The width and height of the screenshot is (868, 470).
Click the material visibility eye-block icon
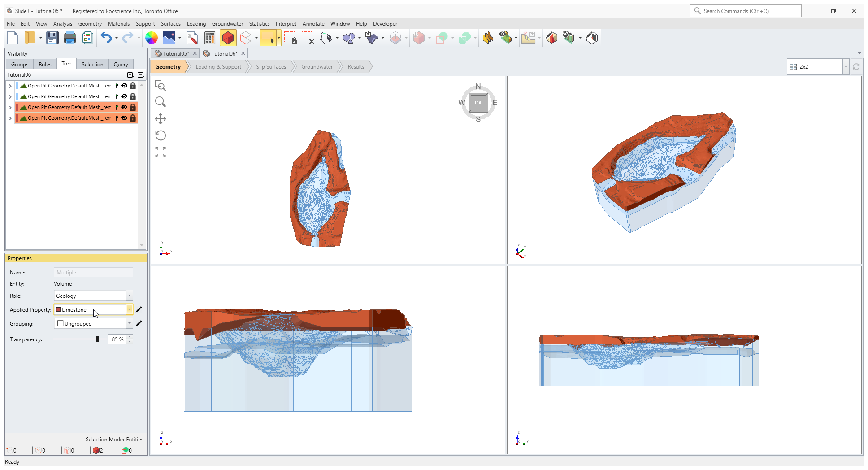tap(505, 38)
